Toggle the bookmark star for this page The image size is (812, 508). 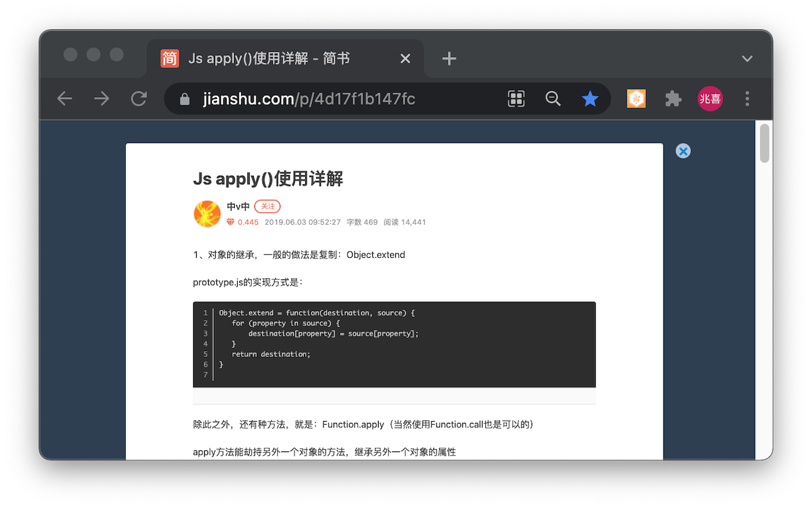coord(590,98)
